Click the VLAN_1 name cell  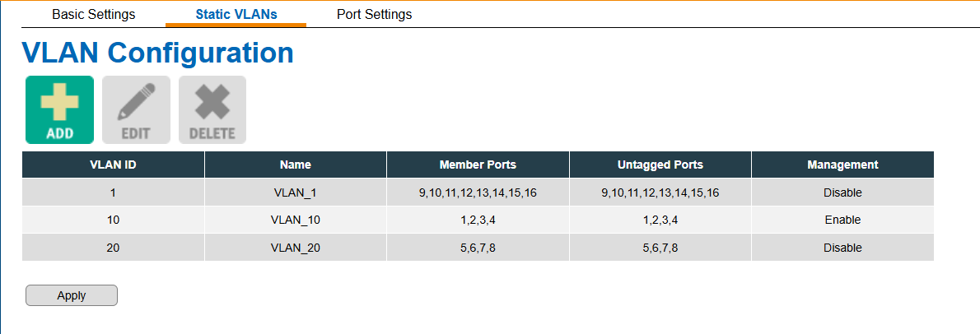(x=296, y=193)
